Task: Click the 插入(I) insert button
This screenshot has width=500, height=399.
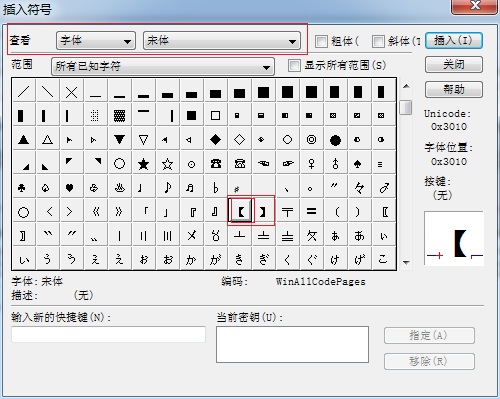Action: 454,41
